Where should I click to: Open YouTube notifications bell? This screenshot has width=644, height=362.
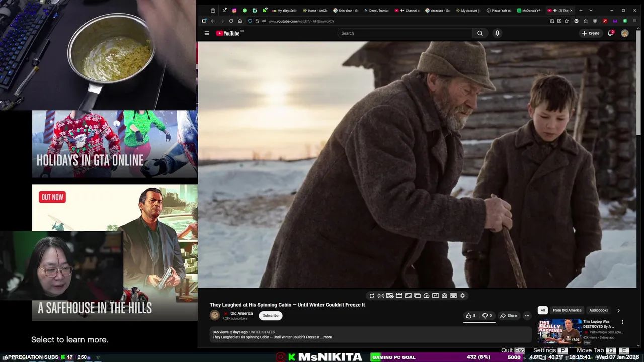coord(610,33)
